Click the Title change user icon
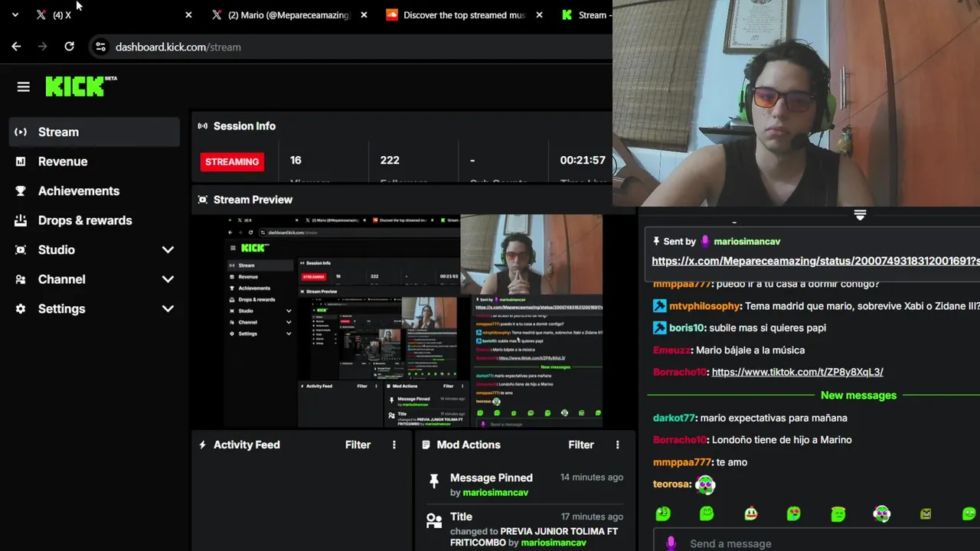 coord(434,521)
